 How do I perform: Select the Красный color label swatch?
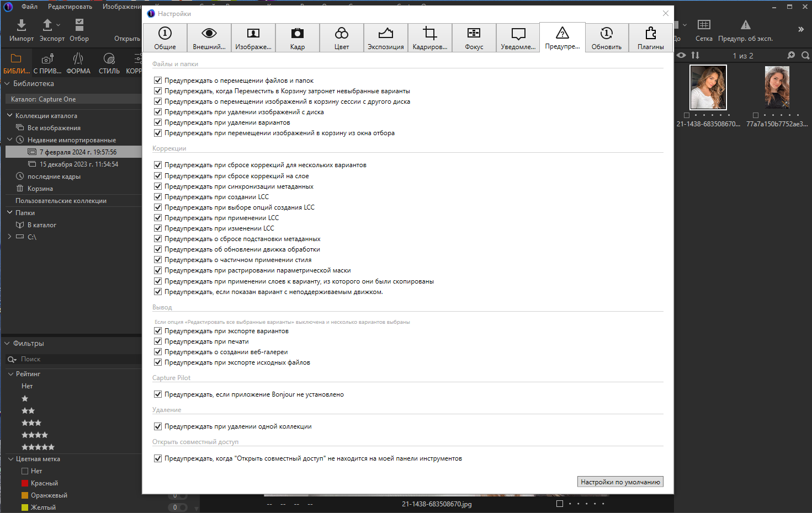point(24,483)
